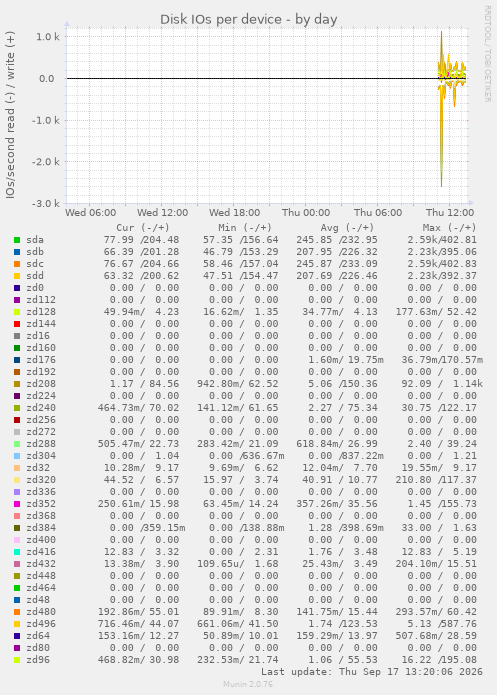The width and height of the screenshot is (497, 695).
Task: Select the 'Wed 18:00' x-axis label
Action: click(235, 212)
